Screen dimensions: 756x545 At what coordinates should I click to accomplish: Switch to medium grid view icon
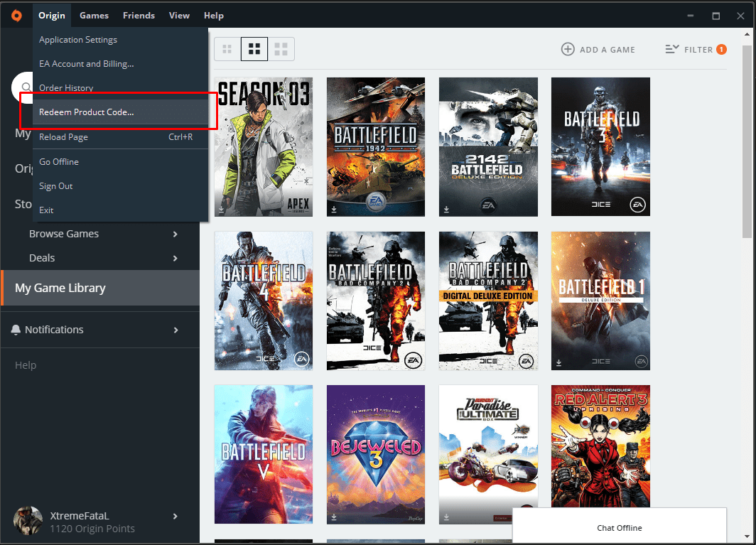(x=254, y=49)
